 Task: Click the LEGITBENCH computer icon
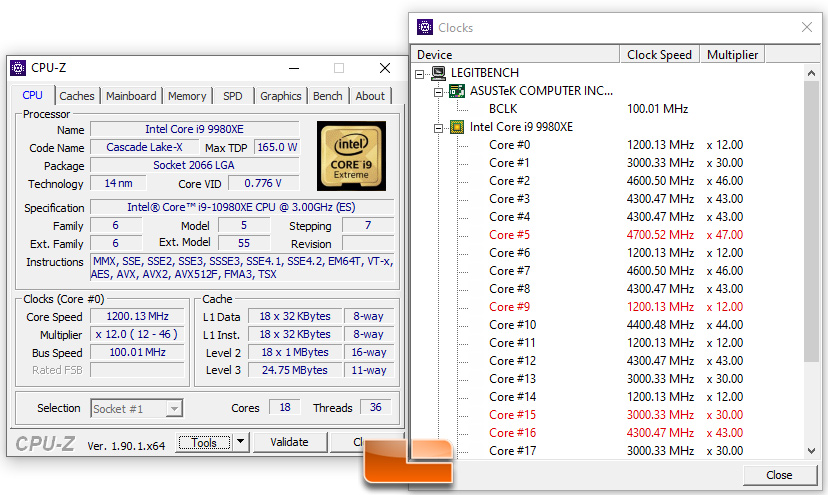438,73
